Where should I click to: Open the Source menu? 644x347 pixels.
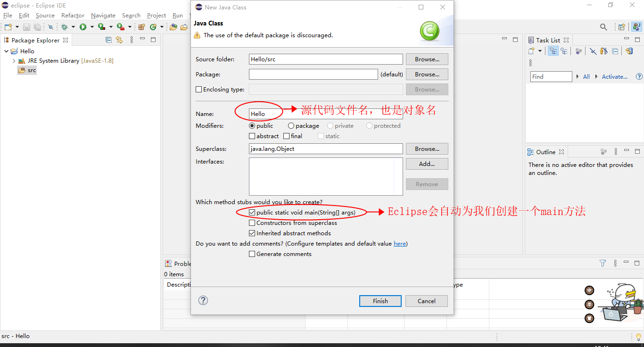tap(45, 16)
